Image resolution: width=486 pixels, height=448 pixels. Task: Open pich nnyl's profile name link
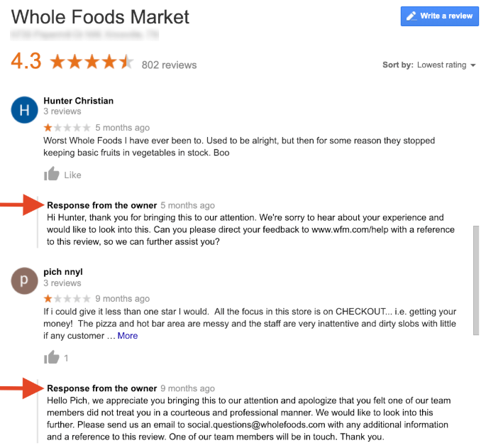tap(63, 272)
